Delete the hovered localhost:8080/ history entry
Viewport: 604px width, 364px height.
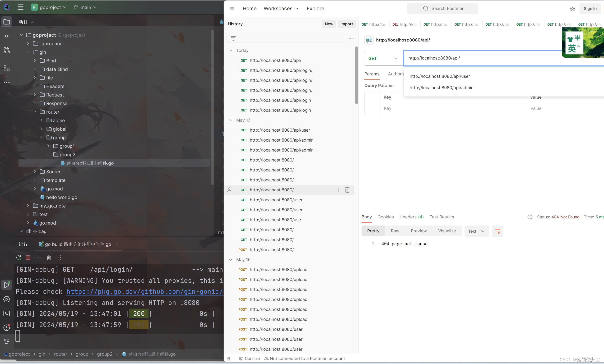pos(347,190)
